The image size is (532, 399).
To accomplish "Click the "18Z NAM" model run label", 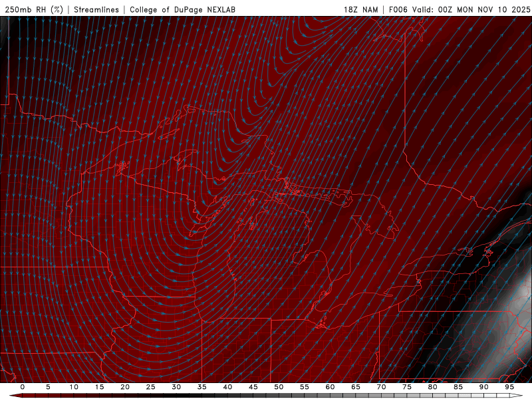I will click(361, 9).
